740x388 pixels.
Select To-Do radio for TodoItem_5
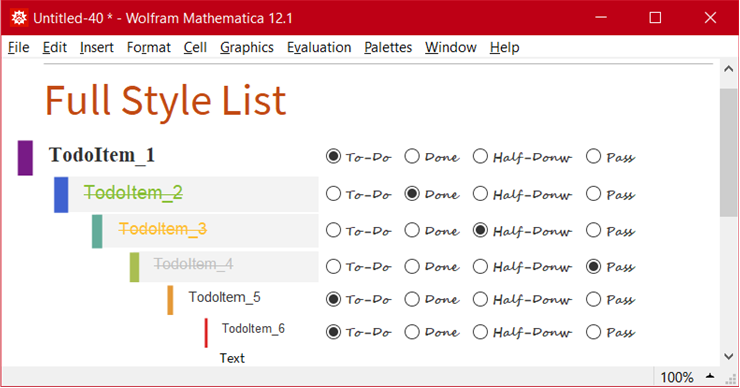click(x=333, y=299)
